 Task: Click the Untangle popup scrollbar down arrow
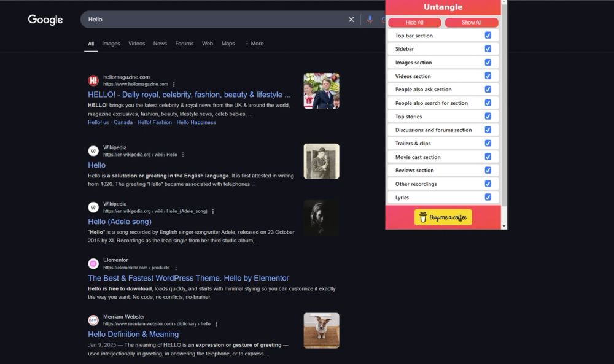point(504,227)
